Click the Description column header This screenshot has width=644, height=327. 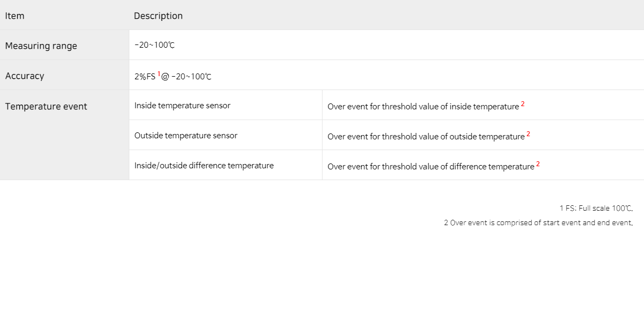tap(158, 16)
